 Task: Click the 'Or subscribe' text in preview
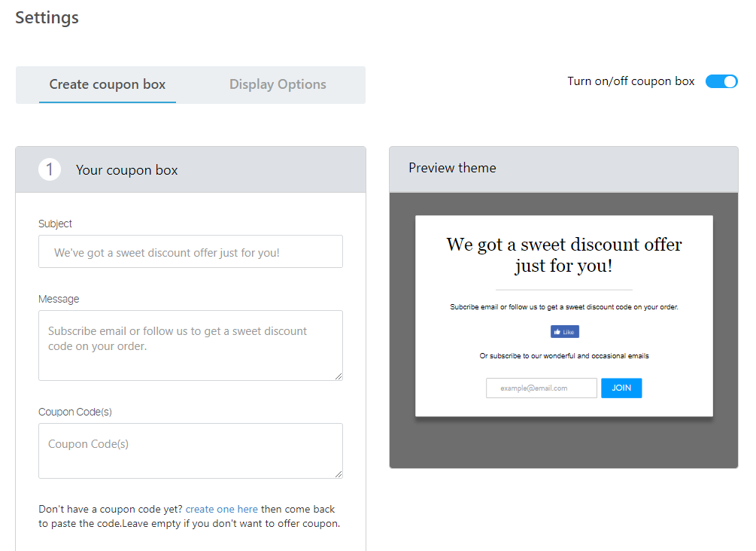[x=563, y=356]
